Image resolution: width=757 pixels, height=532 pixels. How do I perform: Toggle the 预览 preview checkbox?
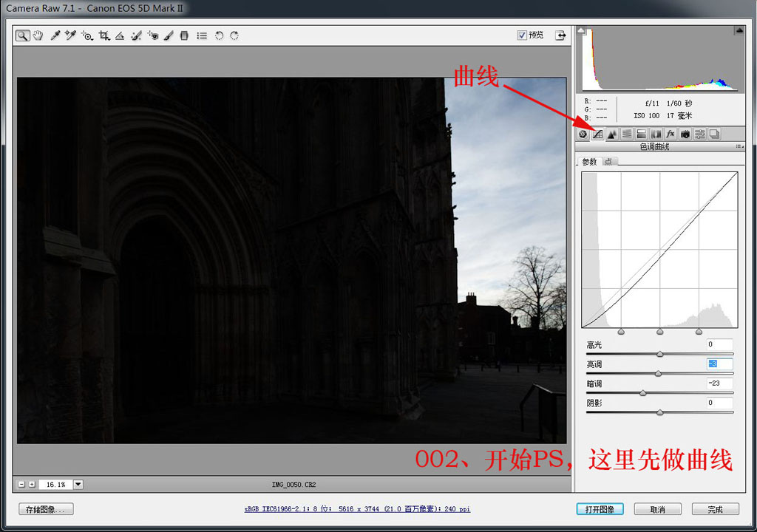tap(522, 35)
